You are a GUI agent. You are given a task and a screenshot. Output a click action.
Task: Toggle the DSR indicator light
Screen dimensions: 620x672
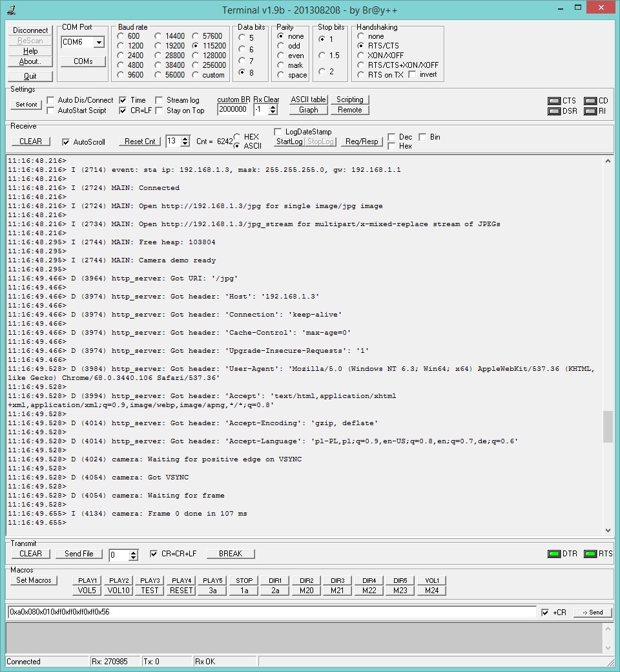click(554, 111)
